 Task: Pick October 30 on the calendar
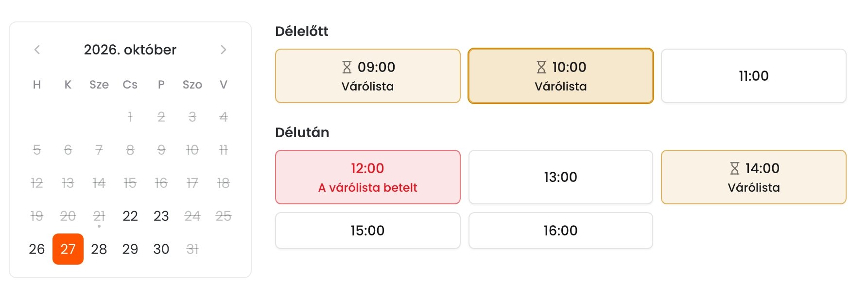point(161,249)
